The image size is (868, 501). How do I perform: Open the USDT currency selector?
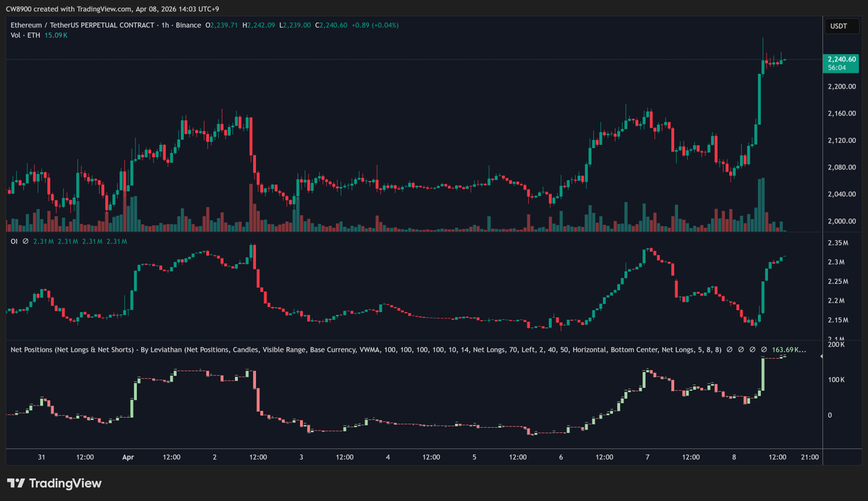pos(838,27)
